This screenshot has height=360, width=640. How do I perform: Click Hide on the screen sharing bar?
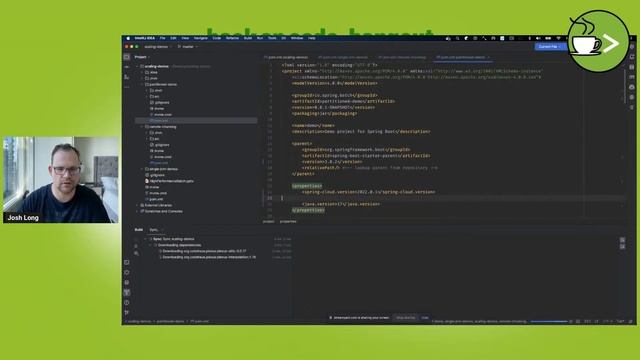425,318
